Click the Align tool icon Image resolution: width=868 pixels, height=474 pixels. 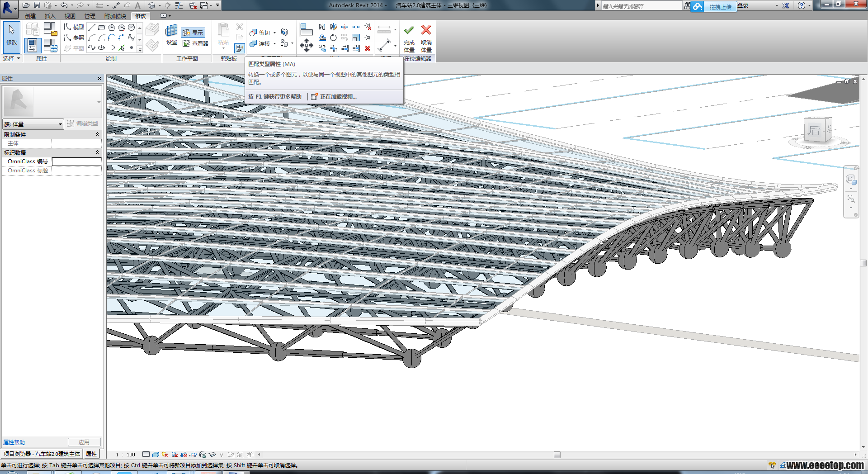pos(306,29)
